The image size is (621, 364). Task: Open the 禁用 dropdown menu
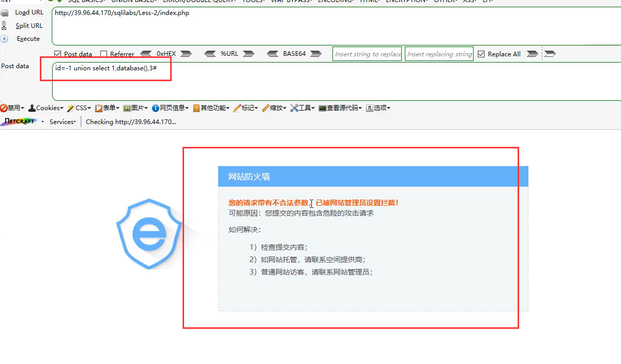12,108
